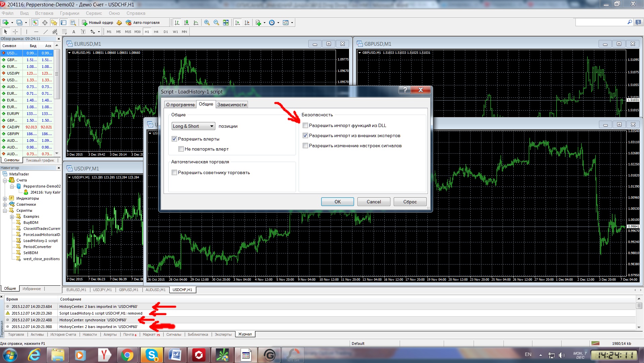
Task: Click Cancel in the script dialog
Action: point(374,202)
